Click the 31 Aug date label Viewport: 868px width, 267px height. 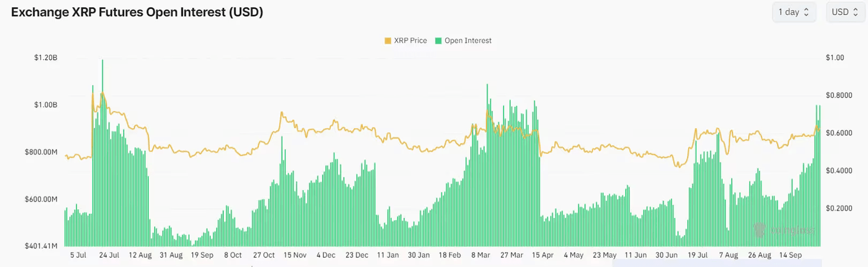point(171,255)
